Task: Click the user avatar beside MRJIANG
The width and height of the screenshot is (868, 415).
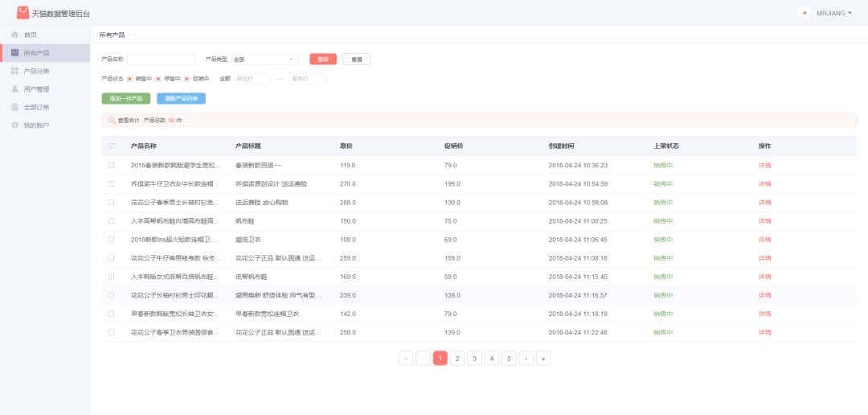Action: [805, 13]
